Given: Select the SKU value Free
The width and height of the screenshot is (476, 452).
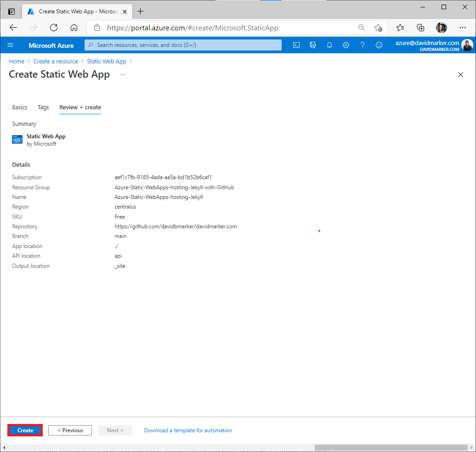Looking at the screenshot, I should 119,217.
